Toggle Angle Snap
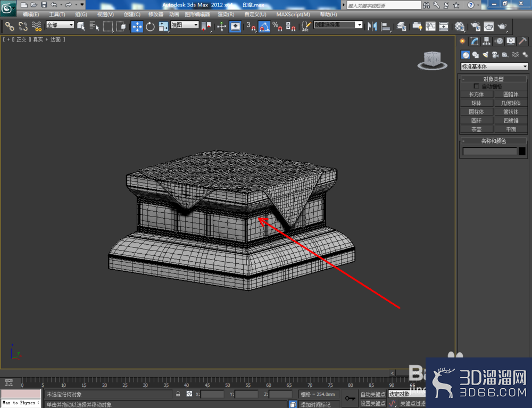Viewport: 532px width, 408px height. pos(264,27)
